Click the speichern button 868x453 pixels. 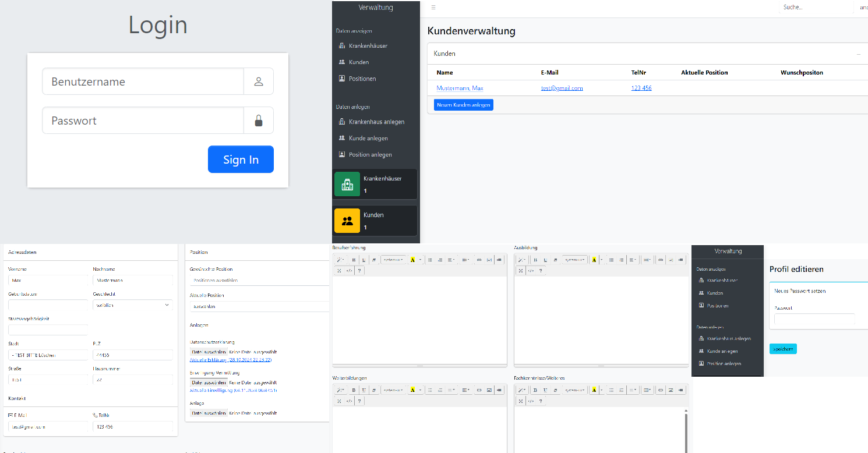(783, 349)
